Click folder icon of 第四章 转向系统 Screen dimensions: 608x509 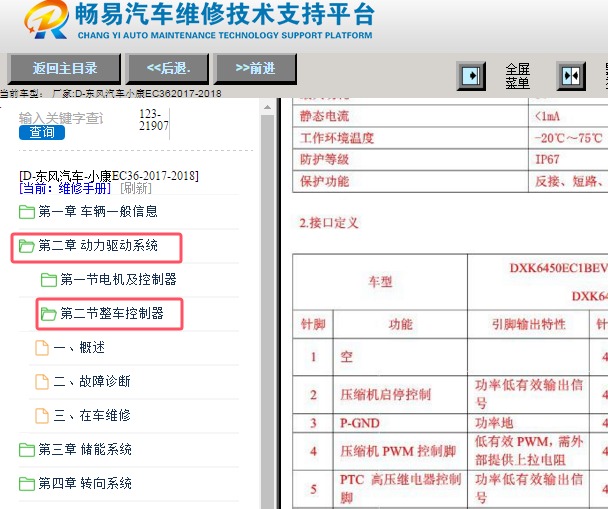pyautogui.click(x=27, y=484)
